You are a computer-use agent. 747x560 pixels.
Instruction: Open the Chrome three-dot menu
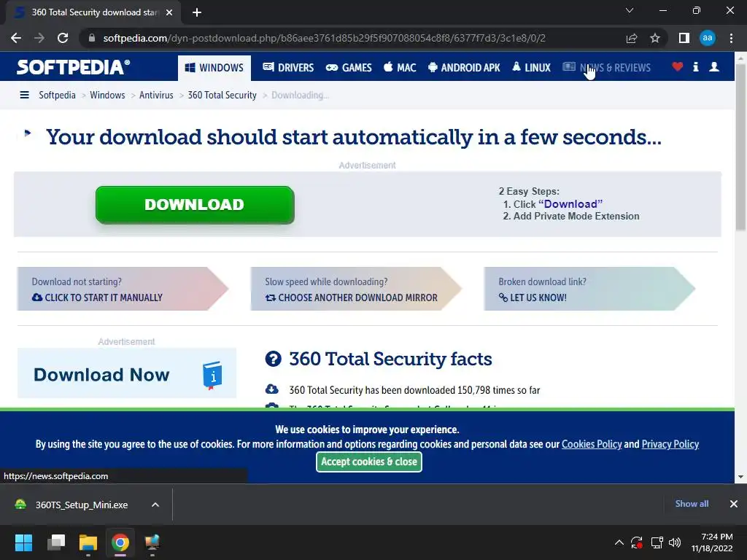[x=731, y=38]
